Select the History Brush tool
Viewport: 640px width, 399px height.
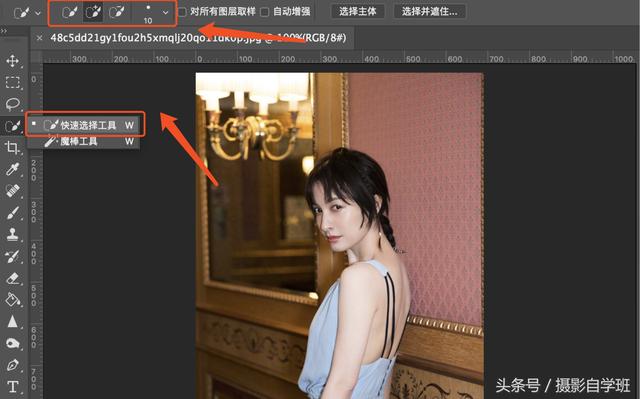(x=12, y=256)
